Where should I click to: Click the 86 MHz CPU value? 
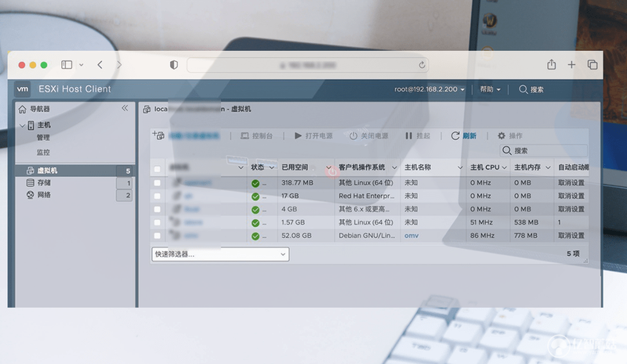(482, 236)
